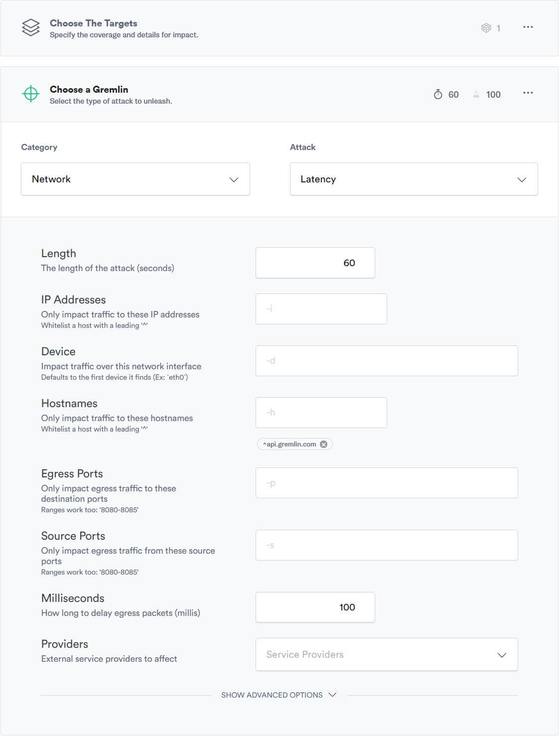Click the Hostnames input field
Viewport: 560px width, 737px height.
click(x=321, y=412)
